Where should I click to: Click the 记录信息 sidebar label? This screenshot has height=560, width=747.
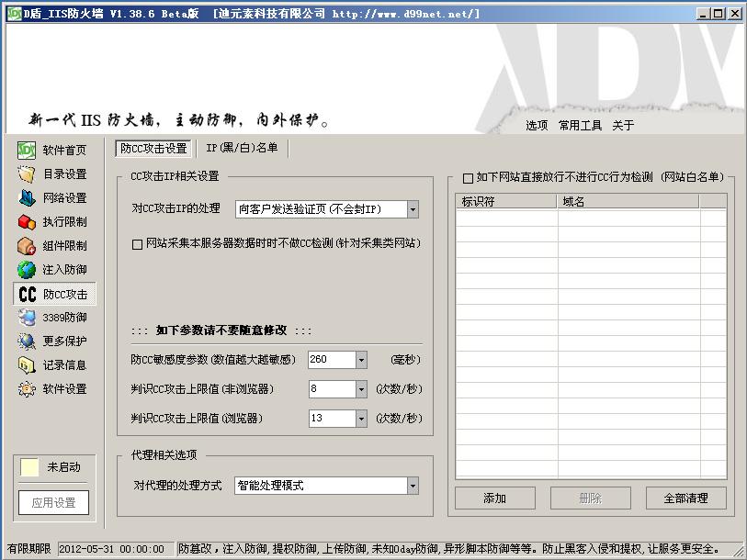(x=65, y=365)
